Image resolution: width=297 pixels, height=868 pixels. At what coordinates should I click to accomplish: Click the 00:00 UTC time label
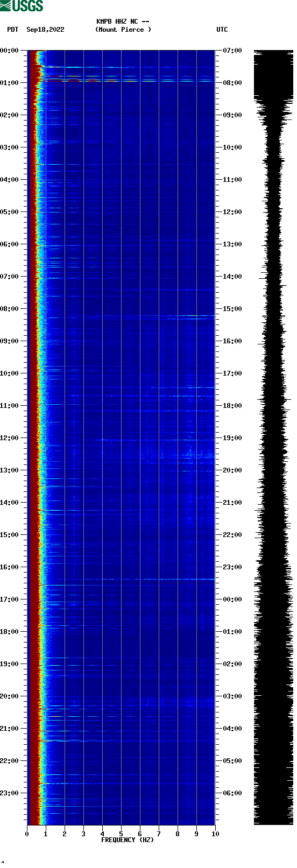(232, 599)
